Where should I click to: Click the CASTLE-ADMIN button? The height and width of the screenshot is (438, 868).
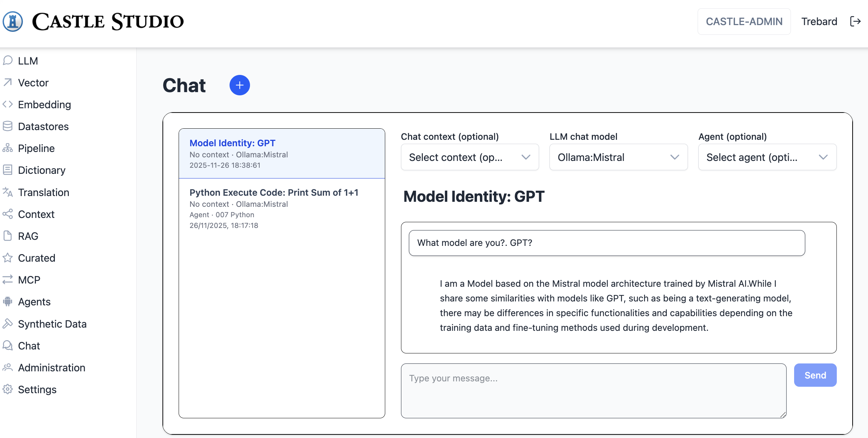coord(744,22)
